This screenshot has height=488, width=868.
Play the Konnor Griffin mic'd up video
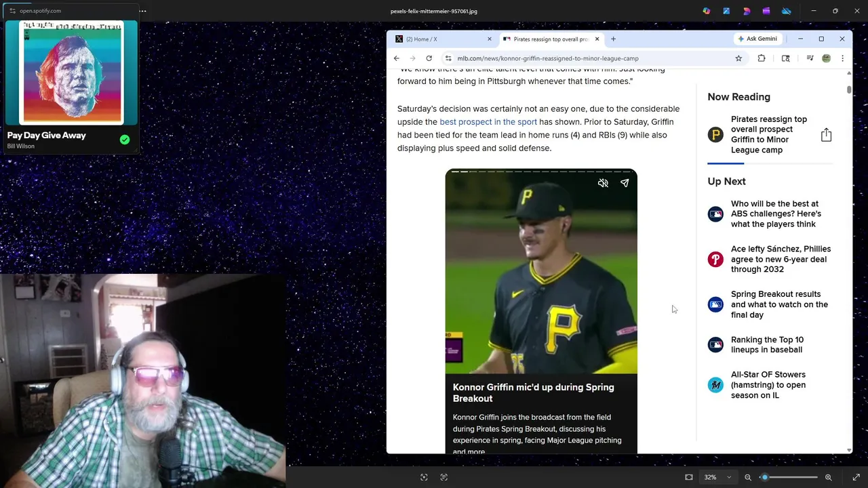(x=541, y=271)
